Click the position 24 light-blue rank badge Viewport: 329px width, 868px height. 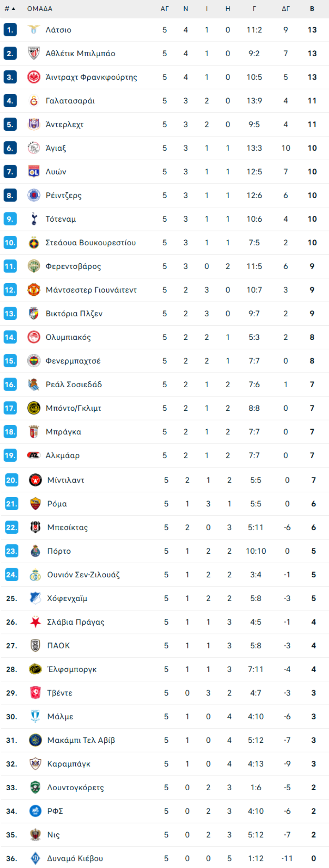[x=12, y=575]
